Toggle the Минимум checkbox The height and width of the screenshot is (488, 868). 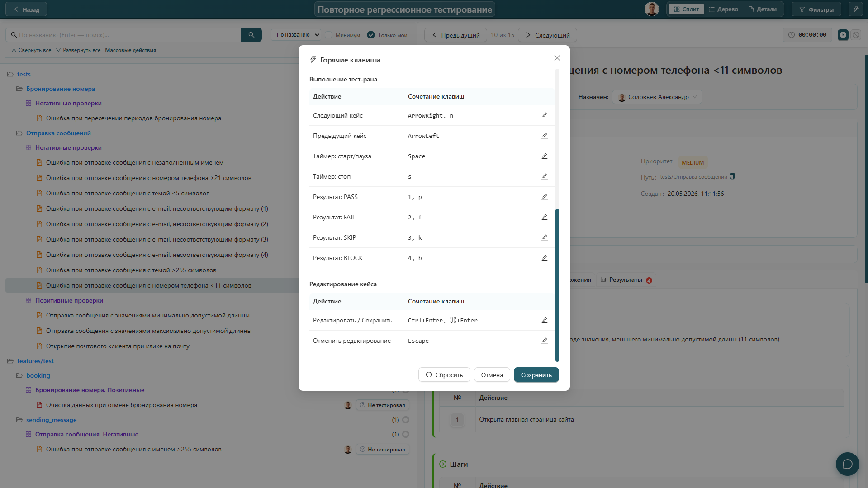(x=329, y=35)
